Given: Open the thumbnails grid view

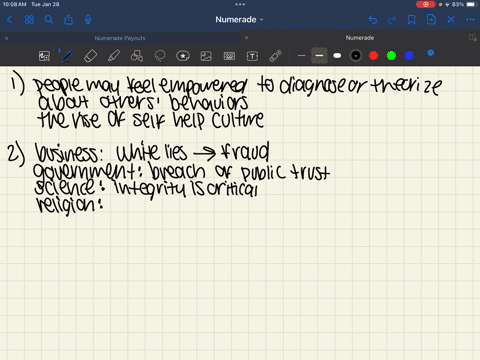Looking at the screenshot, I should tap(29, 20).
